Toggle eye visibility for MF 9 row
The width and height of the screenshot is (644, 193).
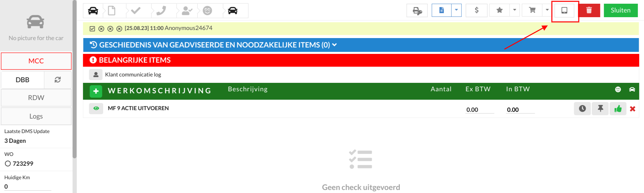tap(96, 108)
